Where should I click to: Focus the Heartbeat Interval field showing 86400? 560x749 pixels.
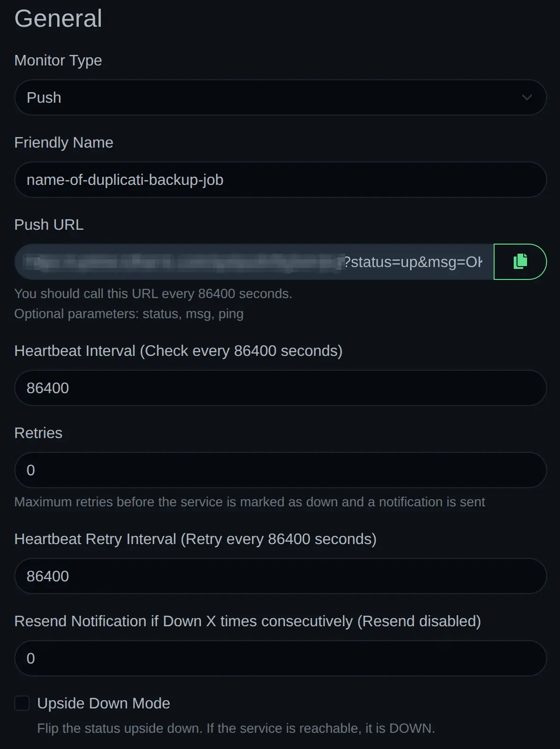[x=280, y=388]
